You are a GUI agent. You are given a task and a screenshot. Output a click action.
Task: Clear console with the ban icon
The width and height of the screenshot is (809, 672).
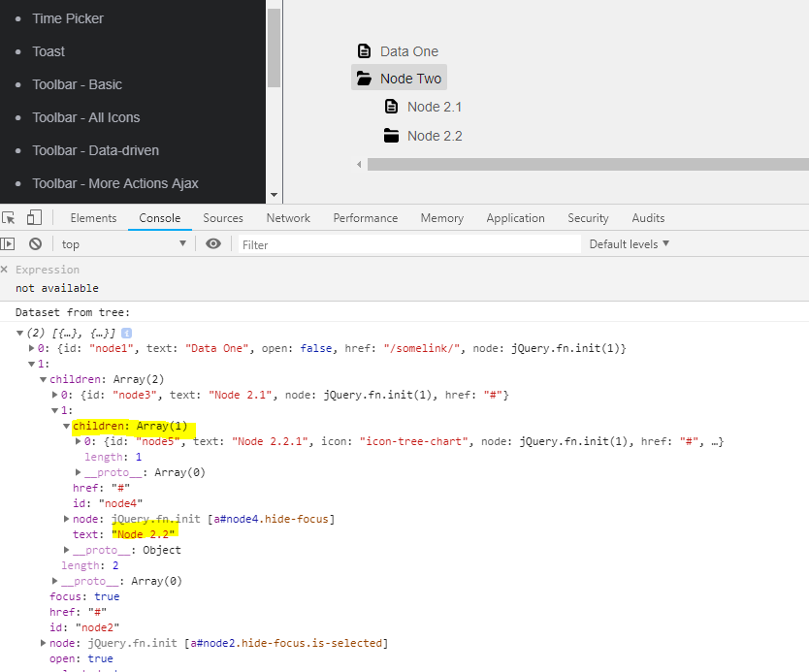(35, 244)
